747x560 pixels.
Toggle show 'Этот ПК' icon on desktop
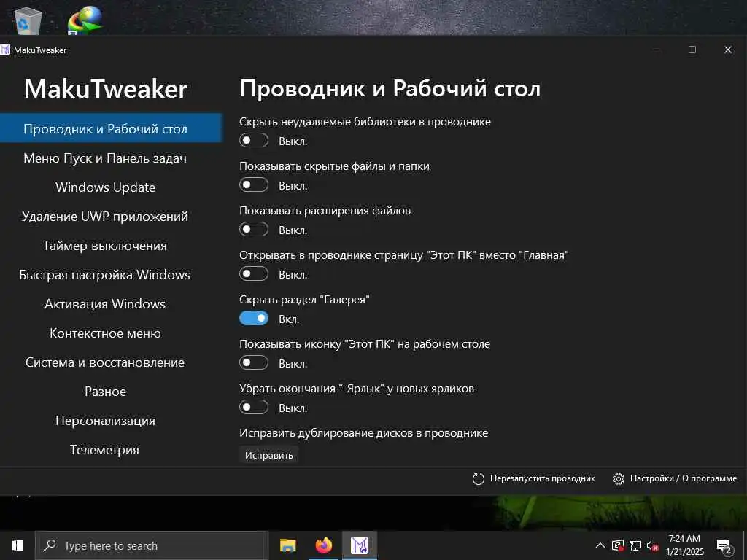click(x=253, y=363)
